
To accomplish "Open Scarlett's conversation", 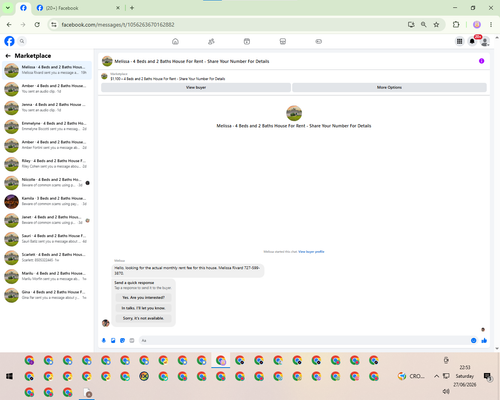I will [x=47, y=257].
